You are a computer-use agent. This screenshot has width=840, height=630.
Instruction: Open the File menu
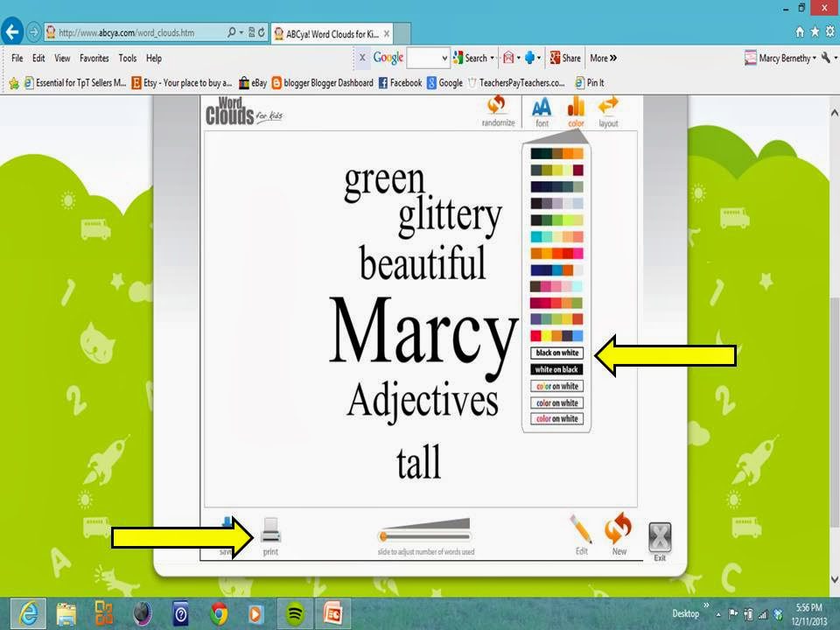click(x=17, y=58)
